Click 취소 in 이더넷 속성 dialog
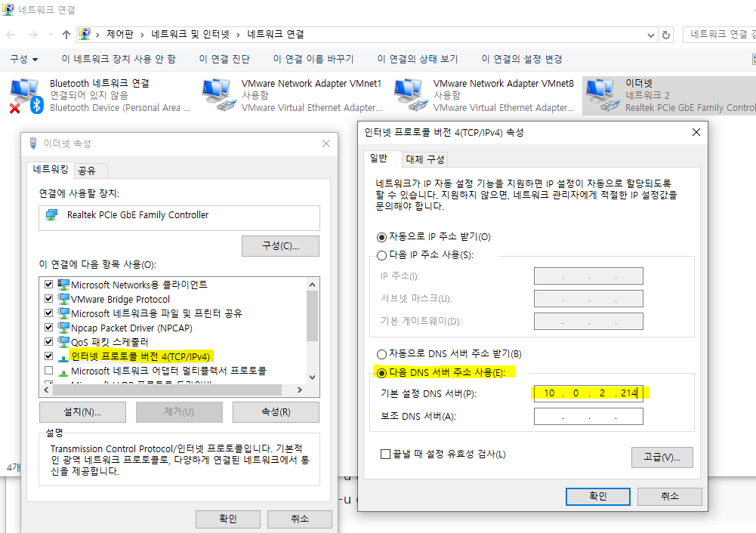This screenshot has height=533, width=756. 299,519
